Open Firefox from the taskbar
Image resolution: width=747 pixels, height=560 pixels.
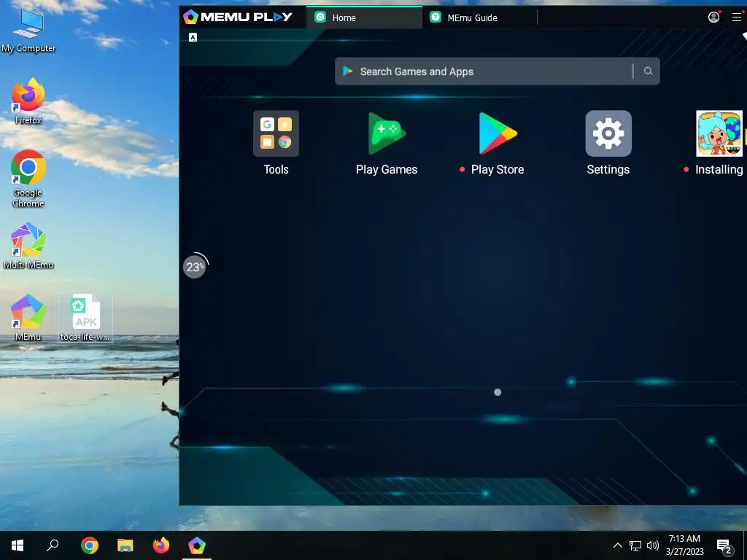161,545
